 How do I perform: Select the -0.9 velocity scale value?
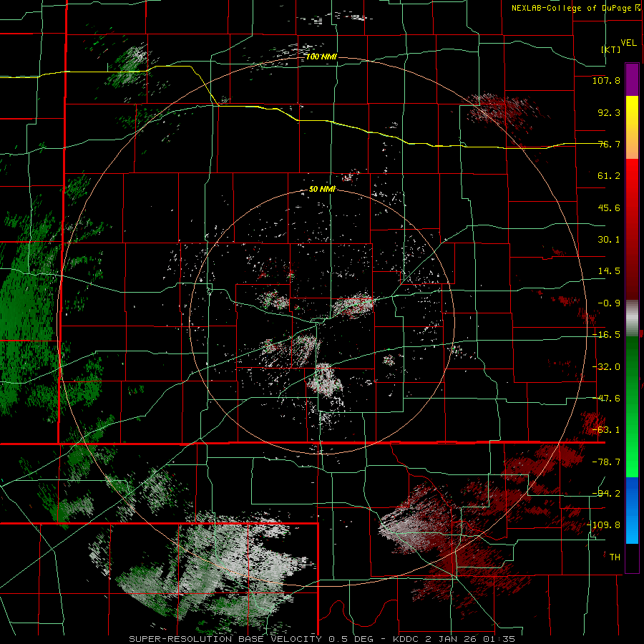tap(609, 303)
